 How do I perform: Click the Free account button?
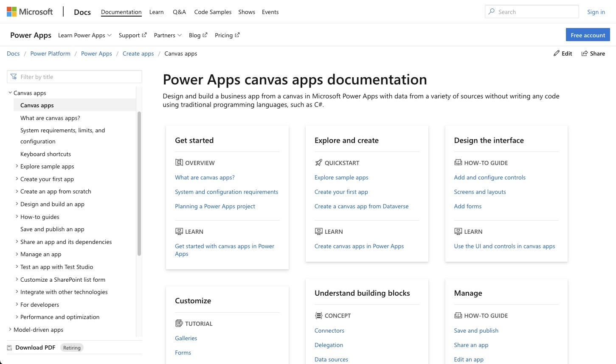[x=588, y=35]
